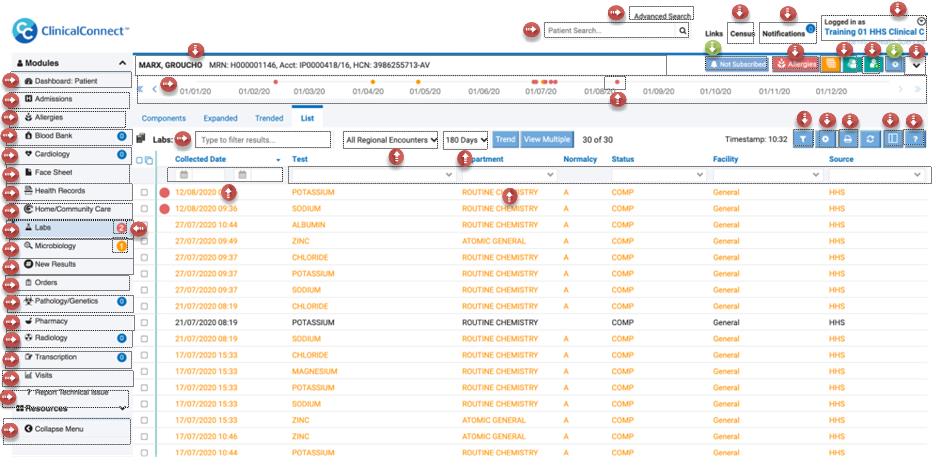Screen dimensions: 940x470
Task: Click the filter funnel icon in labs toolbar
Action: tap(803, 139)
